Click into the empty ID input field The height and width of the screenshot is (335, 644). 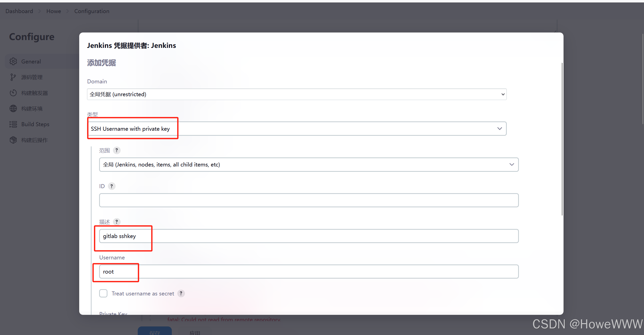pos(309,200)
